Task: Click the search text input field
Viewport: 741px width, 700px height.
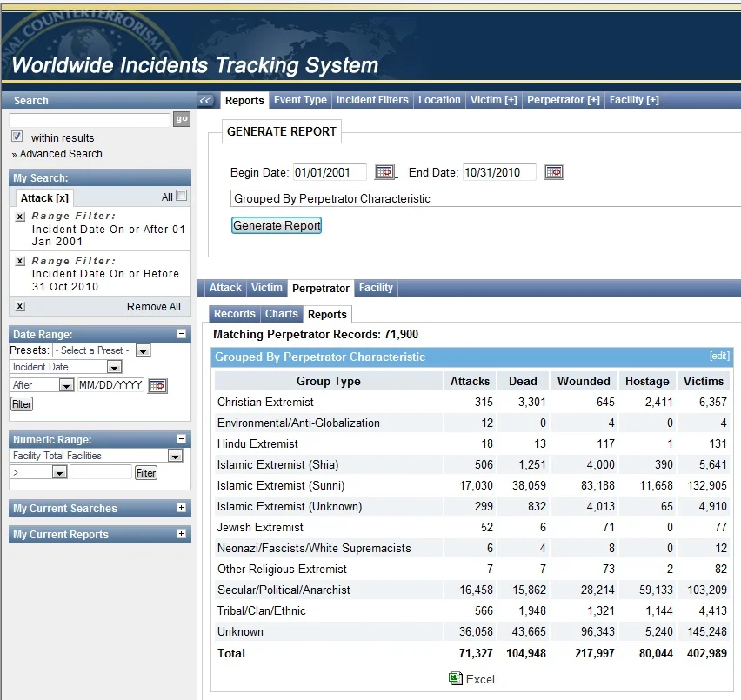Action: coord(89,120)
